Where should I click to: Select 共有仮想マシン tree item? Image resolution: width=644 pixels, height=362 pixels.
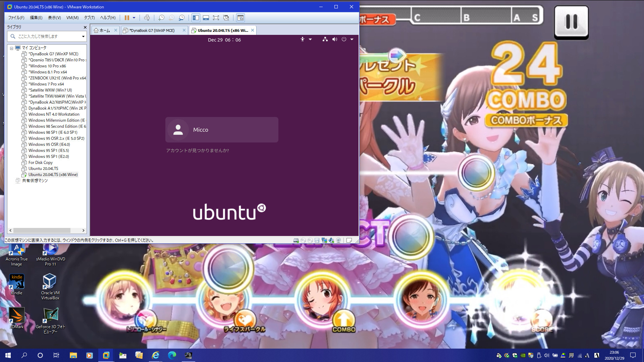pyautogui.click(x=32, y=181)
